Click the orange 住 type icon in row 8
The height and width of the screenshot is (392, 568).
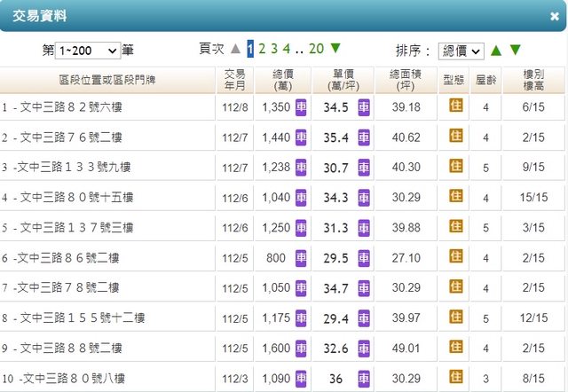(456, 317)
